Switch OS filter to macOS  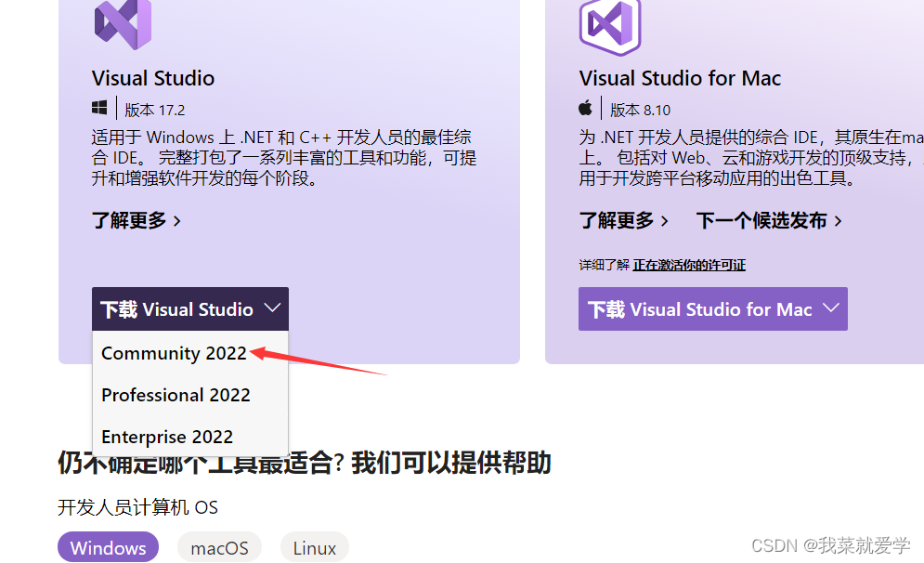click(x=219, y=547)
